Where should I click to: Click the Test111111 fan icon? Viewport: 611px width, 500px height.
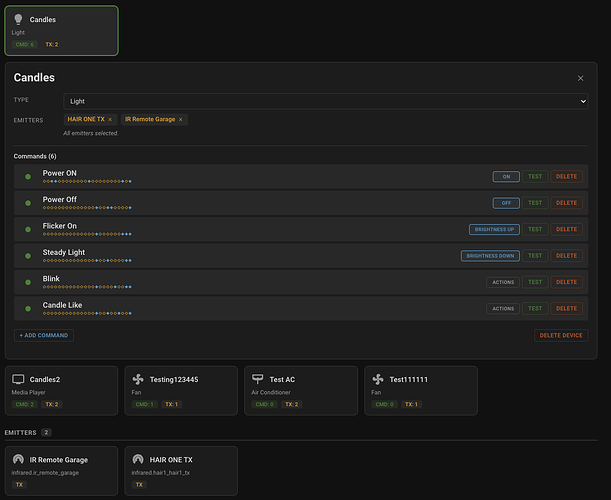pos(378,379)
